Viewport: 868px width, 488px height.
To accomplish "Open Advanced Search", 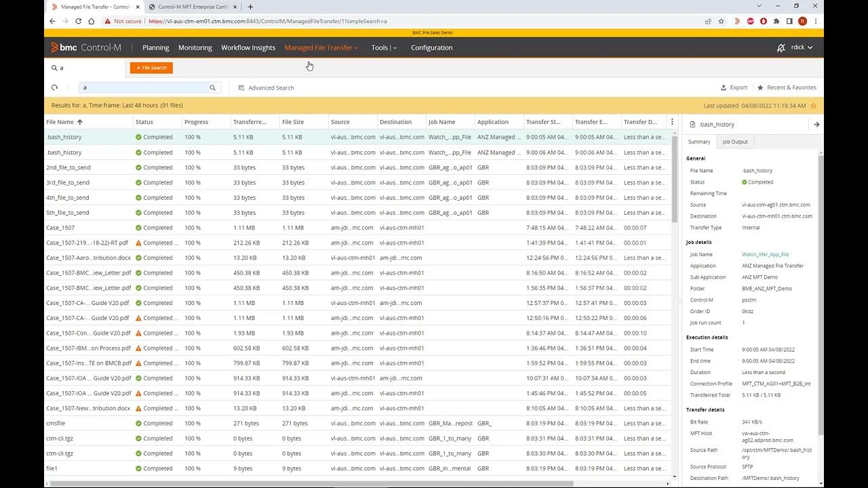I will [266, 87].
